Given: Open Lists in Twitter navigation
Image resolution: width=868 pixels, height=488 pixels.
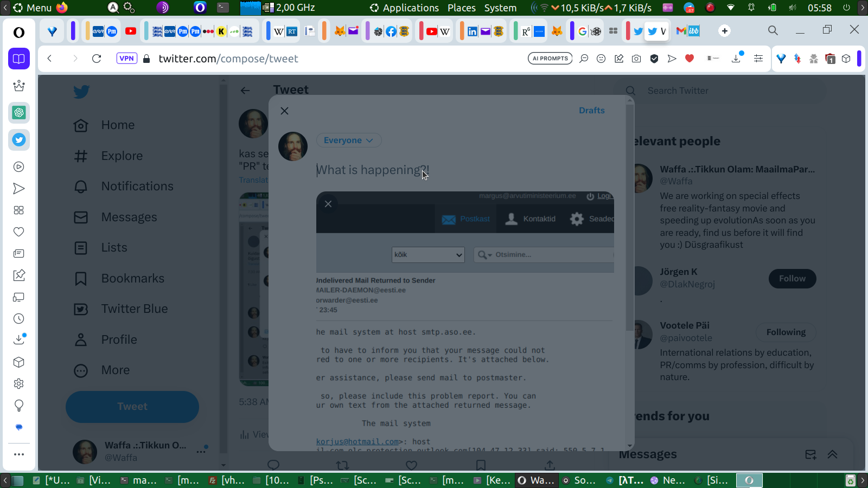Looking at the screenshot, I should tap(100, 248).
